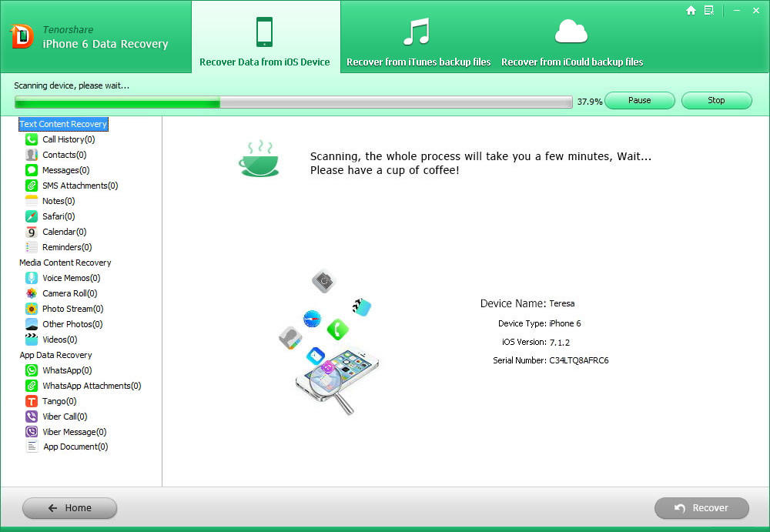Click the device name Teresa
770x532 pixels.
(562, 303)
